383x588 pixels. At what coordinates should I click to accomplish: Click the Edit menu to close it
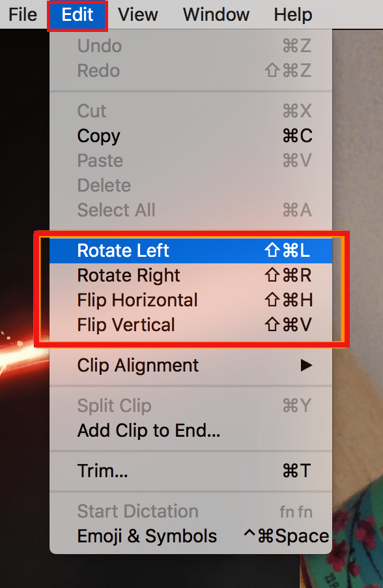coord(77,14)
